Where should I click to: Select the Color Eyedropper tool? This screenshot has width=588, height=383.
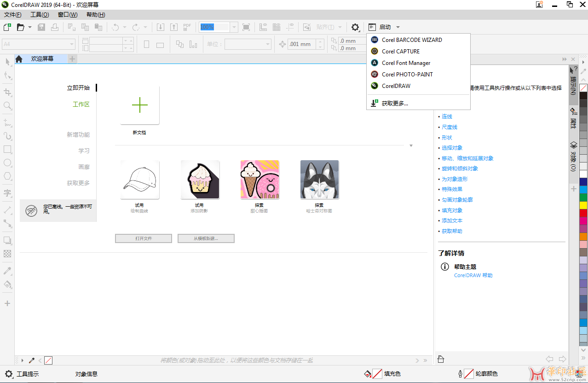pos(7,271)
